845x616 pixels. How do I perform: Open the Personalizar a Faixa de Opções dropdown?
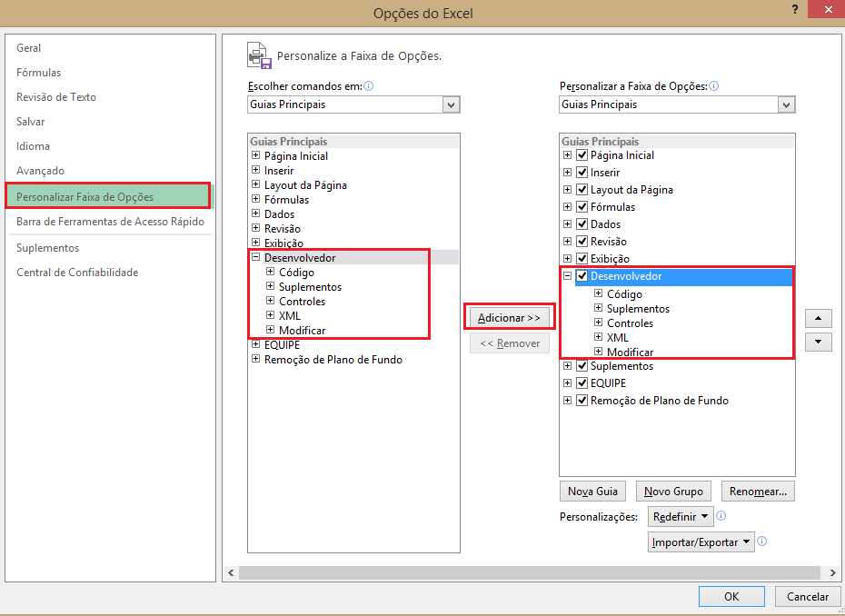click(x=786, y=104)
